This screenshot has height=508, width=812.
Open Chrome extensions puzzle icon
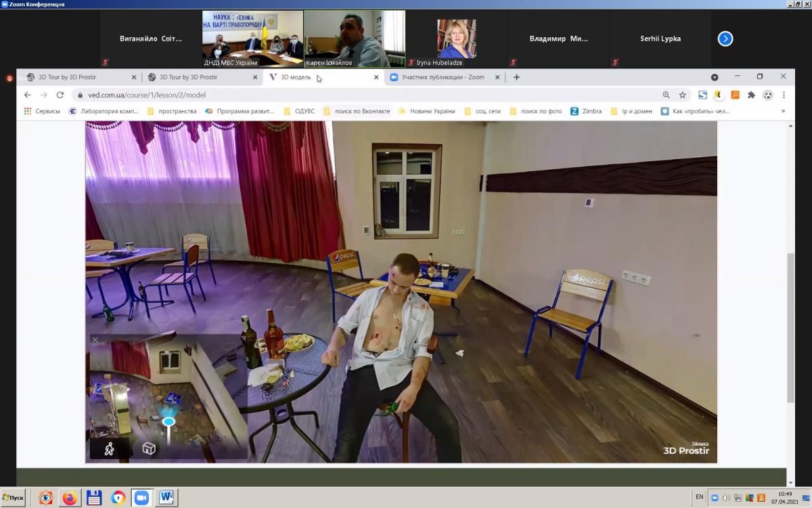pos(751,95)
